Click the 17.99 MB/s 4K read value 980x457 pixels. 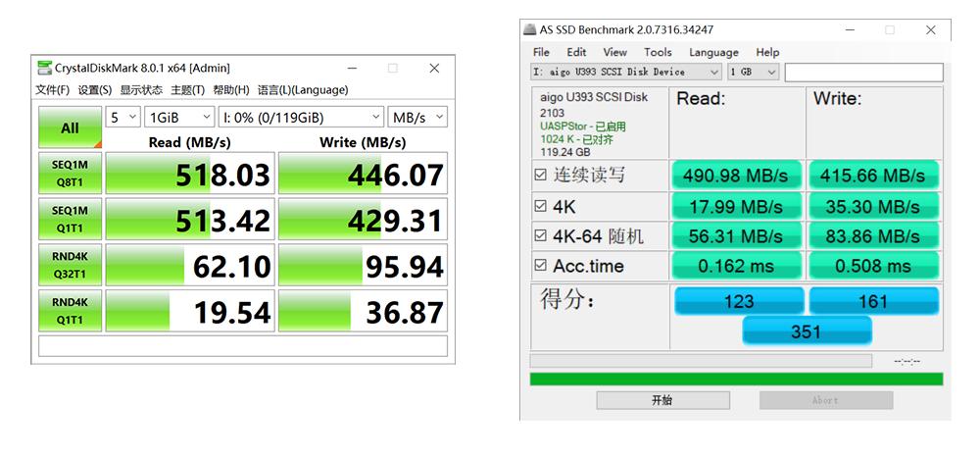736,206
